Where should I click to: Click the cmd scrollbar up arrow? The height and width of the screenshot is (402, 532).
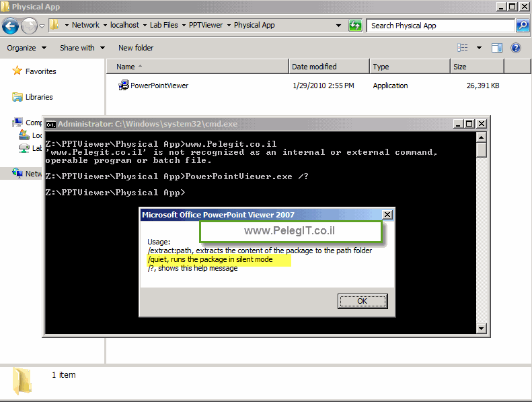481,137
